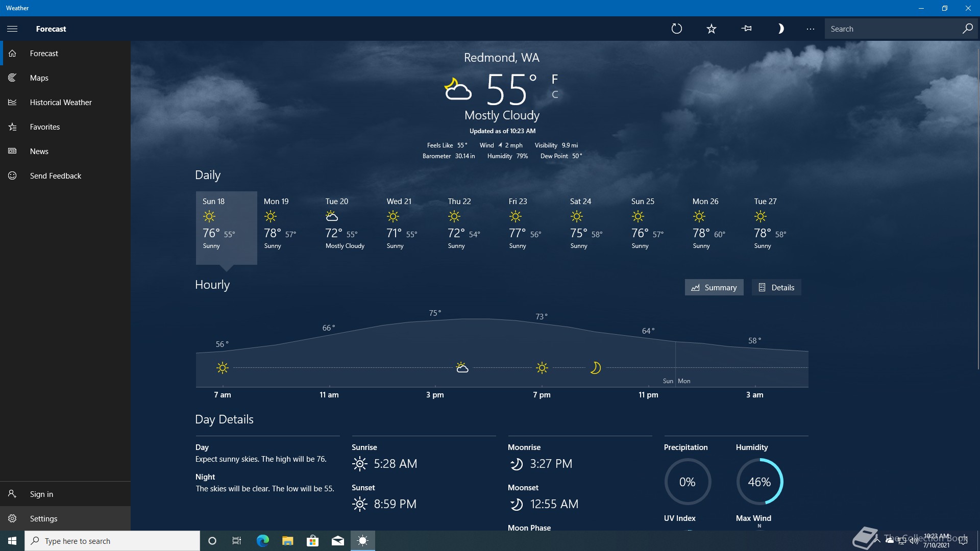
Task: Launch Microsoft Edge from taskbar
Action: [262, 541]
